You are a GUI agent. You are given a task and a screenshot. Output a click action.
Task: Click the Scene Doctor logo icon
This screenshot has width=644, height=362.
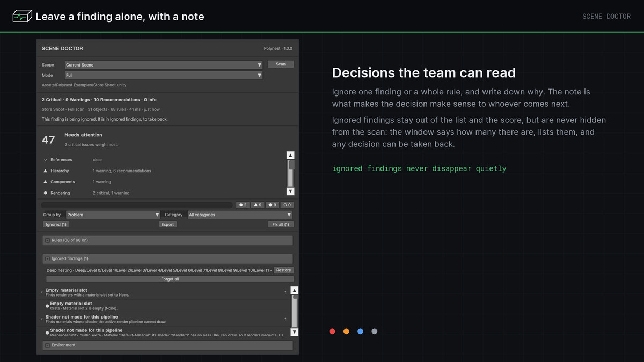pos(22,16)
